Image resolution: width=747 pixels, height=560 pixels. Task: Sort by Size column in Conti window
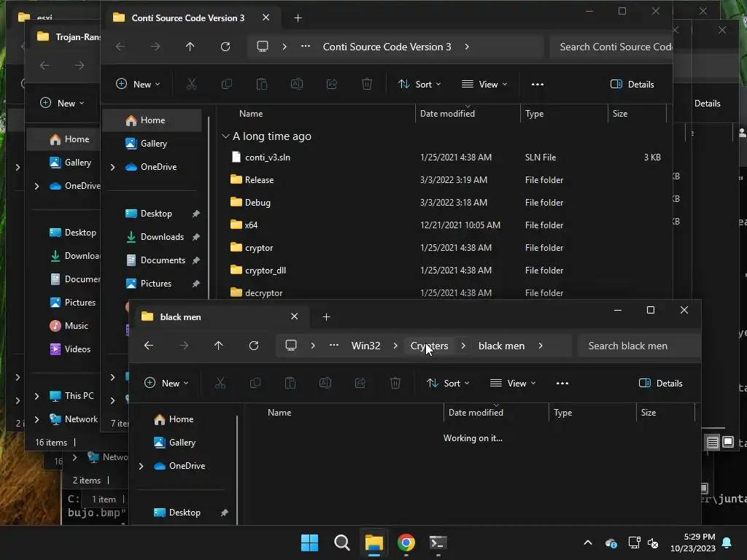620,114
